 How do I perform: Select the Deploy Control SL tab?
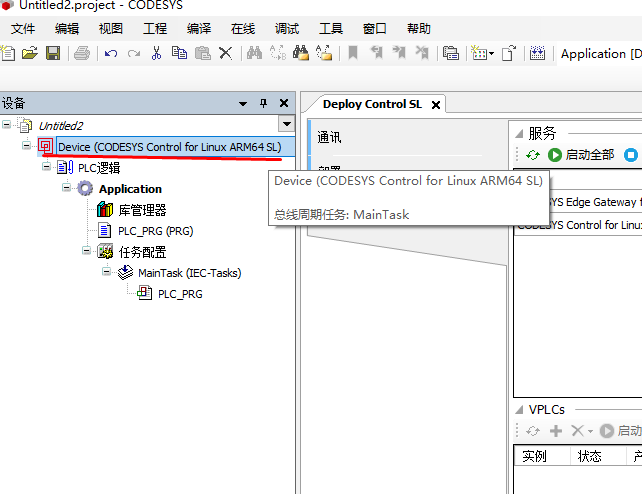pyautogui.click(x=372, y=104)
